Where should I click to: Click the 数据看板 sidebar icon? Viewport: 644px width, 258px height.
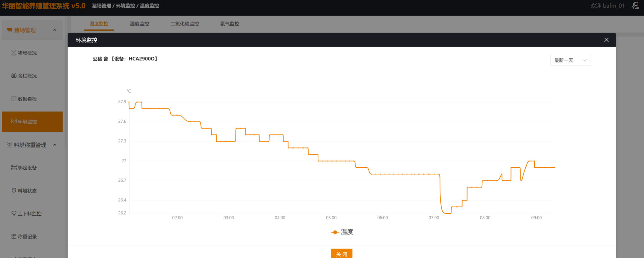tap(14, 98)
